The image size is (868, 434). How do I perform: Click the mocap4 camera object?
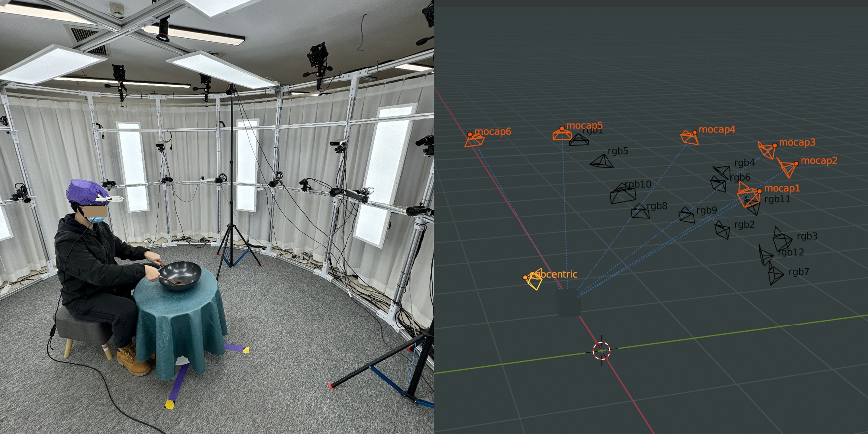pos(690,137)
